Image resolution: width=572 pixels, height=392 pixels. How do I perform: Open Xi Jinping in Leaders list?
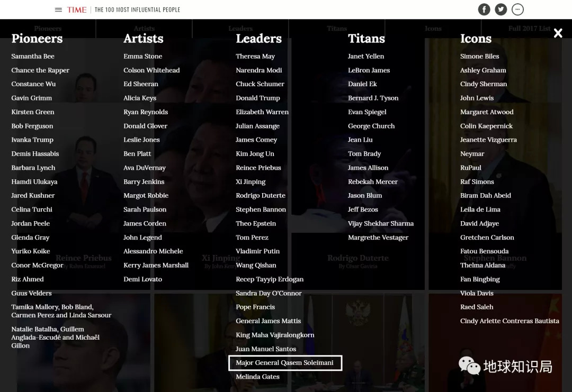pyautogui.click(x=251, y=182)
